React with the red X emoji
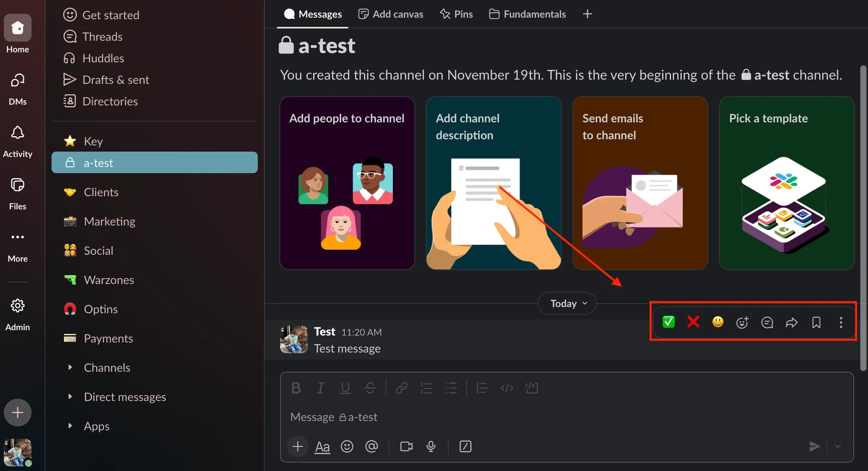Screen dimensions: 868x471 (x=693, y=322)
